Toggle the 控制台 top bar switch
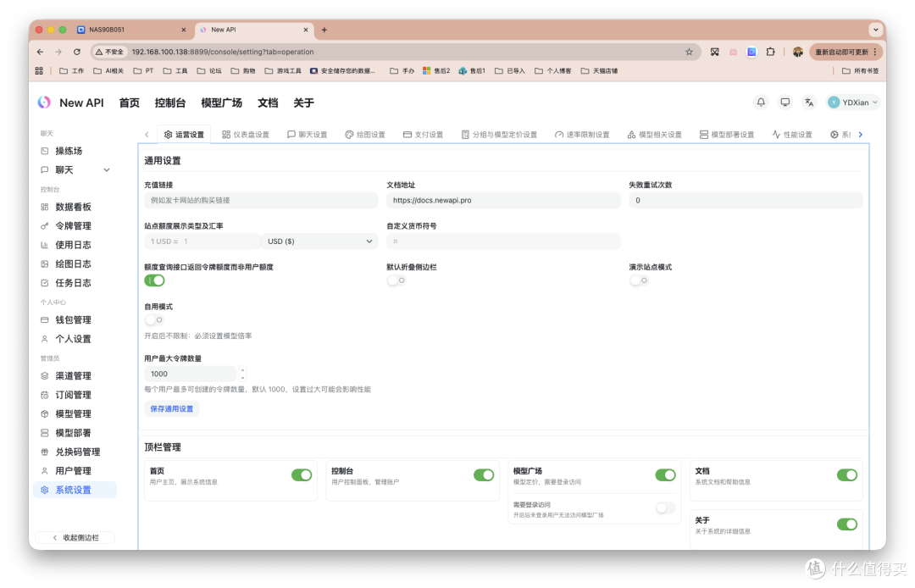This screenshot has width=915, height=588. (484, 474)
